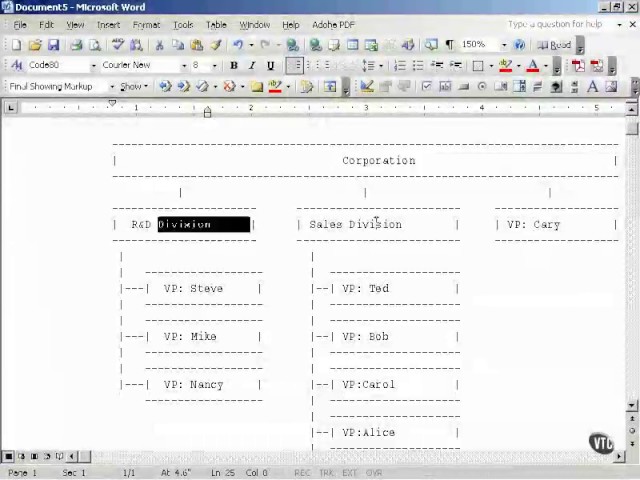The height and width of the screenshot is (480, 640).
Task: Open the Tools menu
Action: point(183,25)
